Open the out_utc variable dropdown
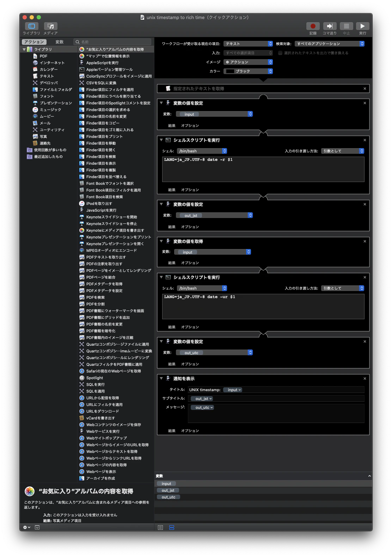 (214, 352)
